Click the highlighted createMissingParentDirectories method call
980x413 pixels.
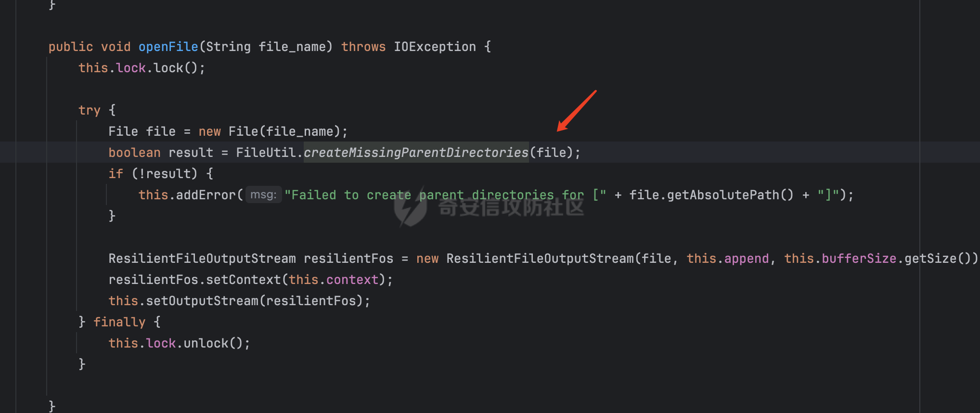[x=416, y=153]
